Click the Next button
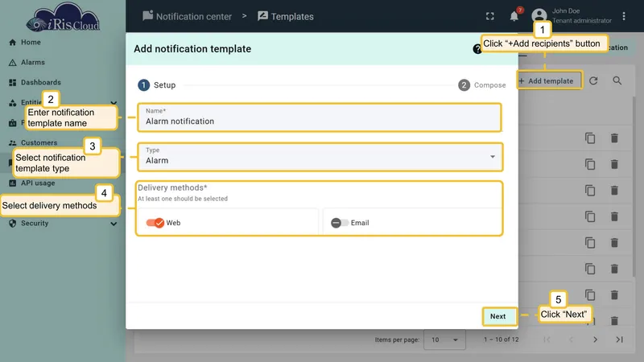This screenshot has height=362, width=644. (497, 316)
